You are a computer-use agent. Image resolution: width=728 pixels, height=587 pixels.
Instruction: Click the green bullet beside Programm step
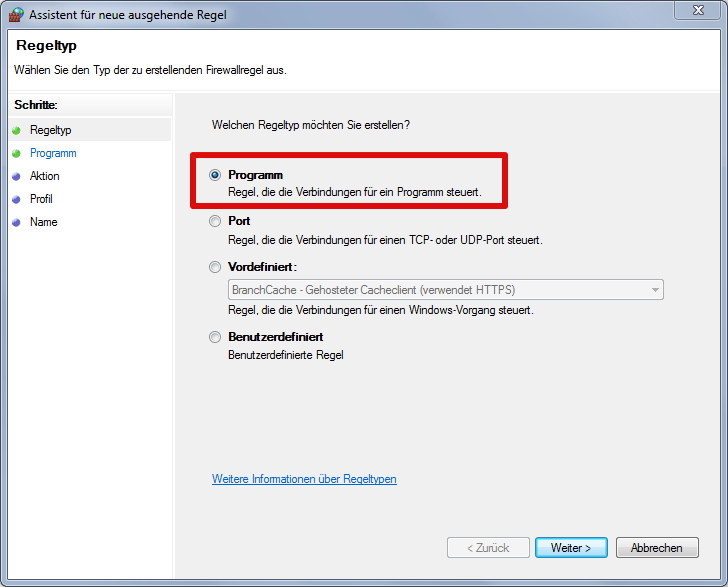(x=16, y=153)
